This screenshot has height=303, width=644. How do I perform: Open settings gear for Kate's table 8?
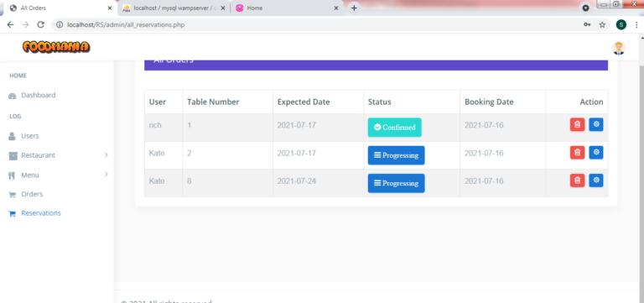(596, 180)
